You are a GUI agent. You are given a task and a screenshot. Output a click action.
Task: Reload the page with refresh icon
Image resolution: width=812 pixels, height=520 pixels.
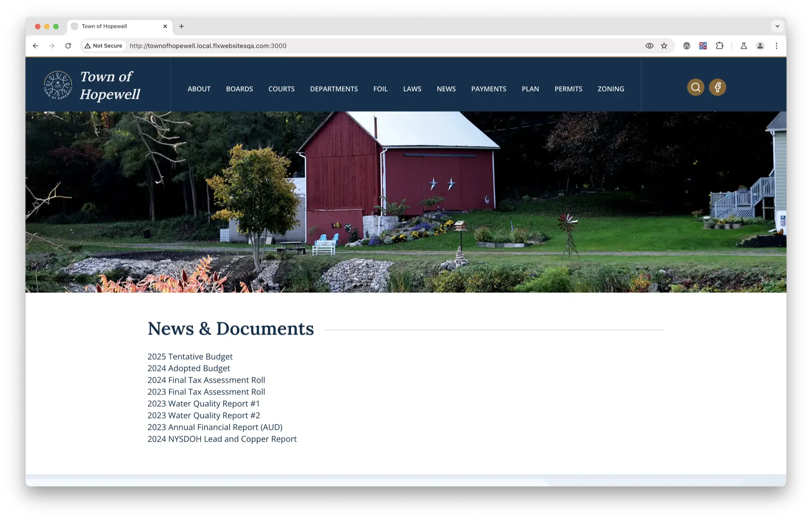68,46
